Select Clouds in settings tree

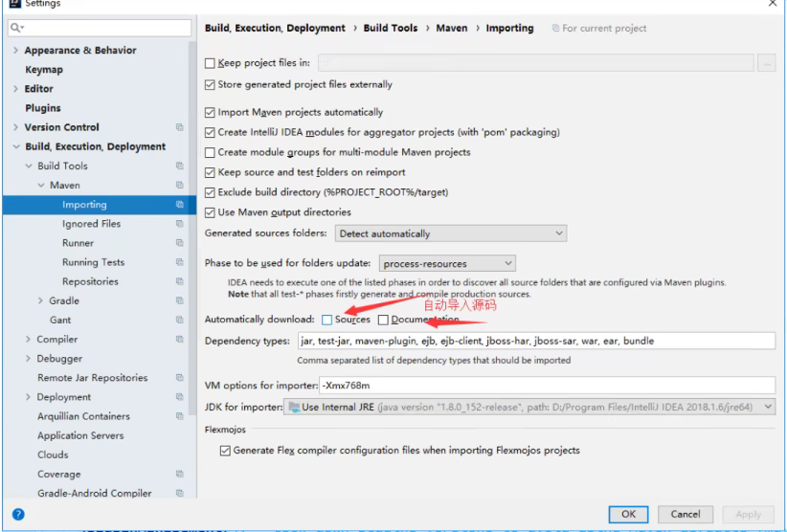pyautogui.click(x=53, y=454)
